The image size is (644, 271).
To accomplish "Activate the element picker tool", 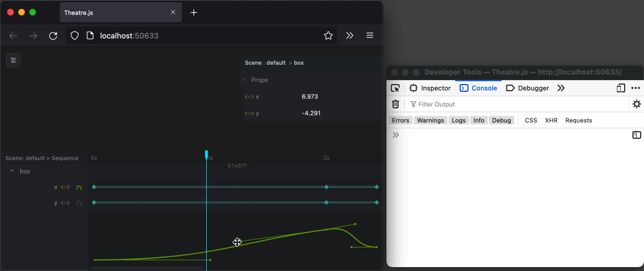I will 395,88.
